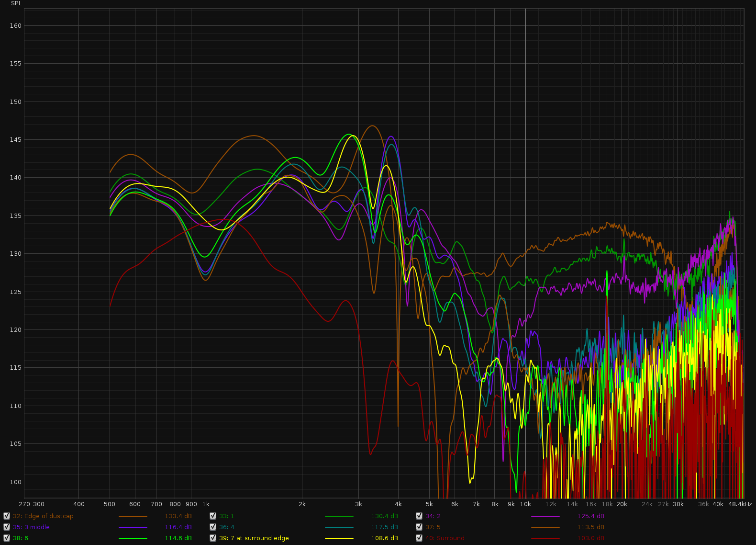This screenshot has width=756, height=545.
Task: Click the 114.6 dB readout value
Action: [x=178, y=538]
